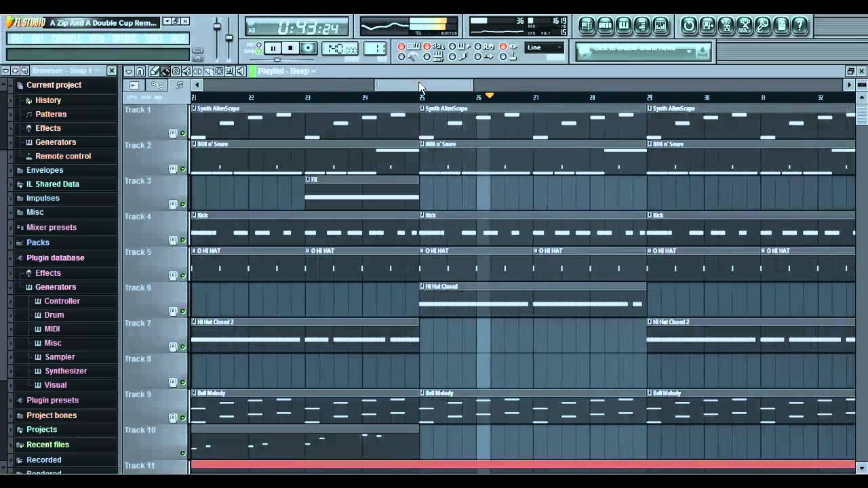Open the TOOLS menu

[x=154, y=39]
